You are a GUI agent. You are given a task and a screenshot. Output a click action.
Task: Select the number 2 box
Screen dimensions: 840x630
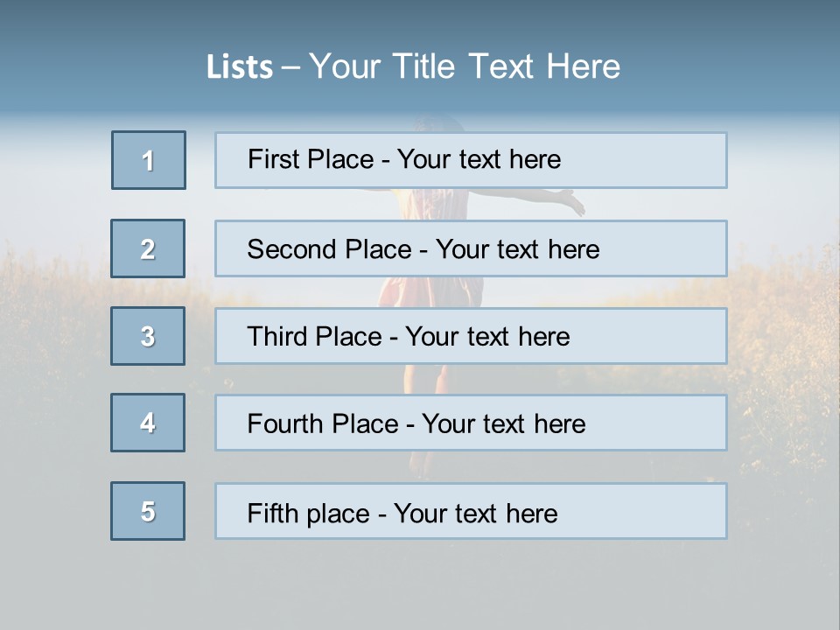click(148, 248)
